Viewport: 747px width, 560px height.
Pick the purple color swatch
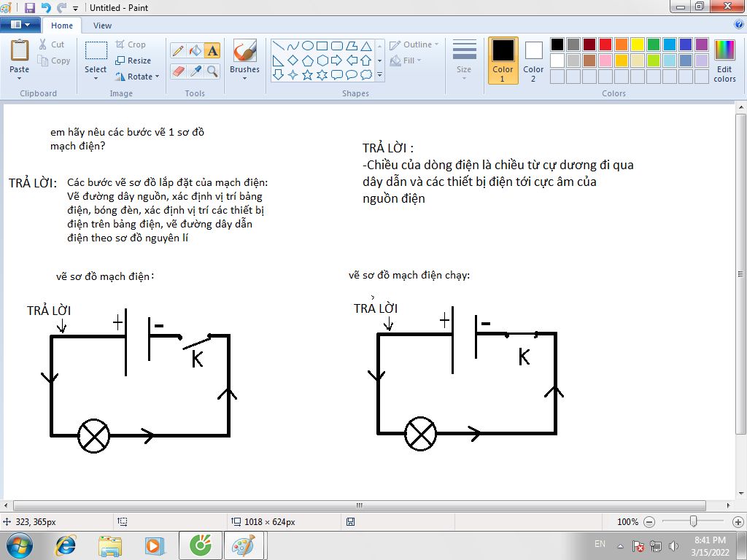tap(702, 44)
